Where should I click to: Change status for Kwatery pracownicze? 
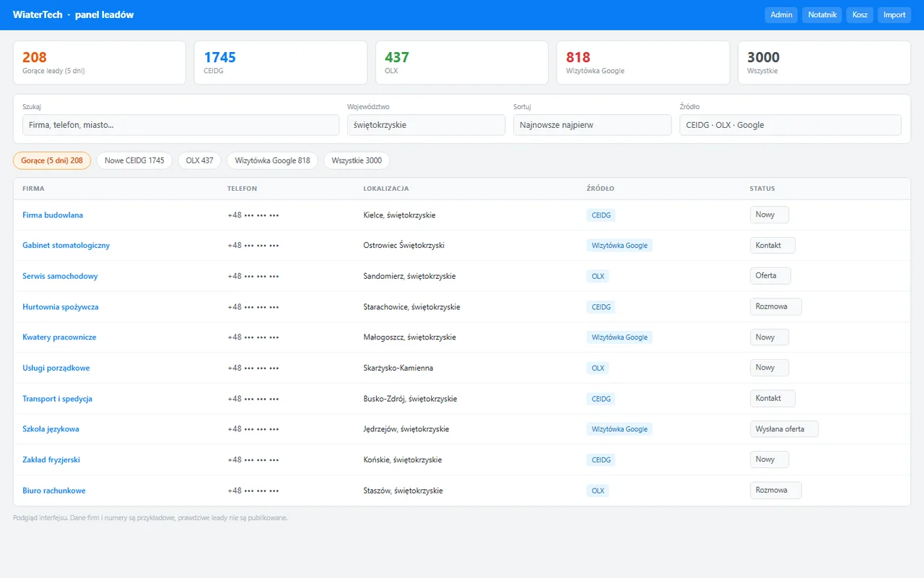(770, 337)
